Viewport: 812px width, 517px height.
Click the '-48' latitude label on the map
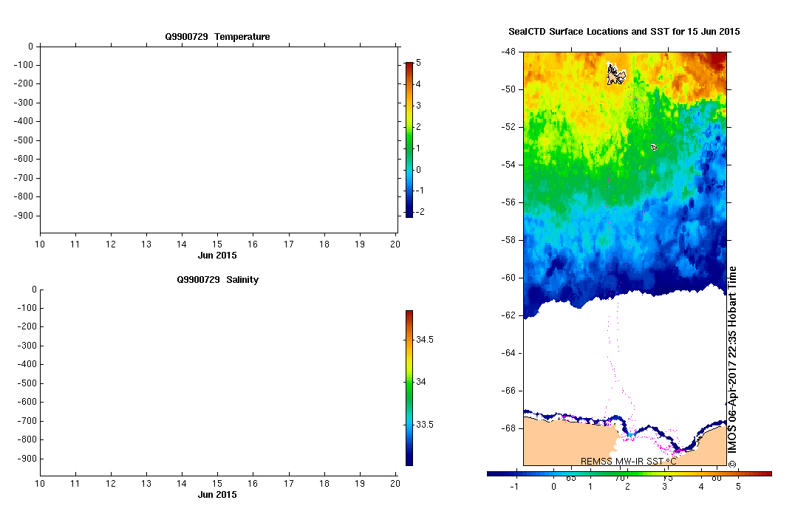(x=508, y=52)
